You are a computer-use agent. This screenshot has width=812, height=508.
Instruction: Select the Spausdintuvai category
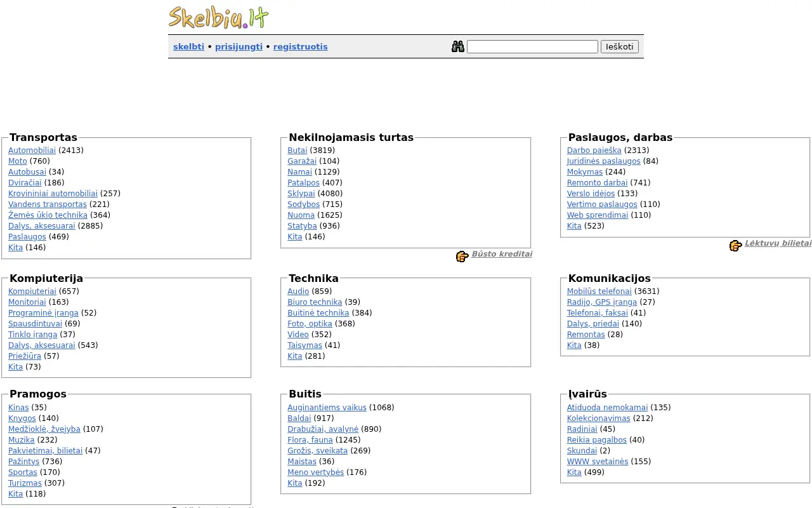coord(36,324)
